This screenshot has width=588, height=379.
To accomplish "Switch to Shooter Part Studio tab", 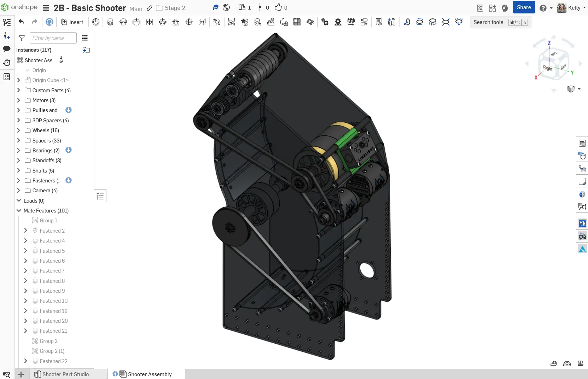I will click(x=65, y=374).
